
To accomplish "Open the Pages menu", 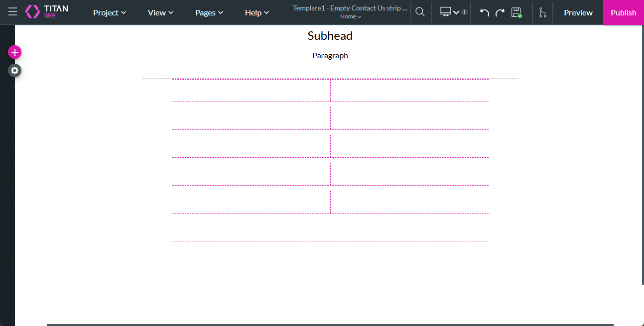I will click(x=209, y=12).
